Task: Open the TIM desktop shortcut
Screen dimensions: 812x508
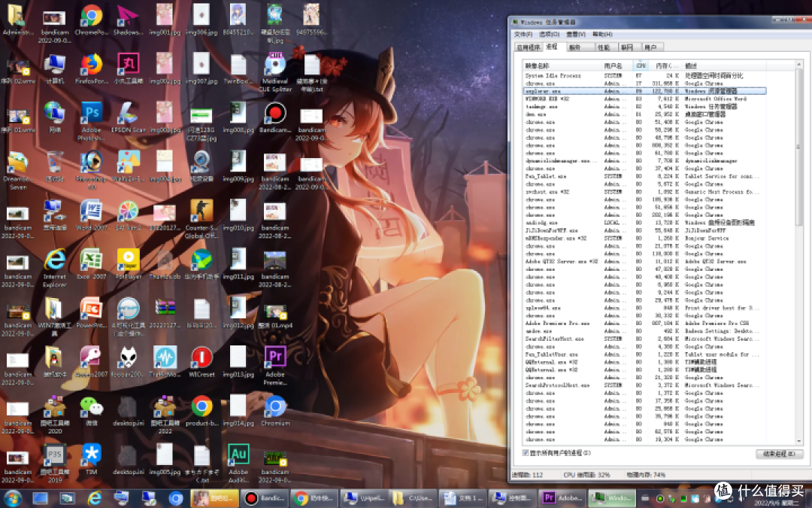Action: 91,459
